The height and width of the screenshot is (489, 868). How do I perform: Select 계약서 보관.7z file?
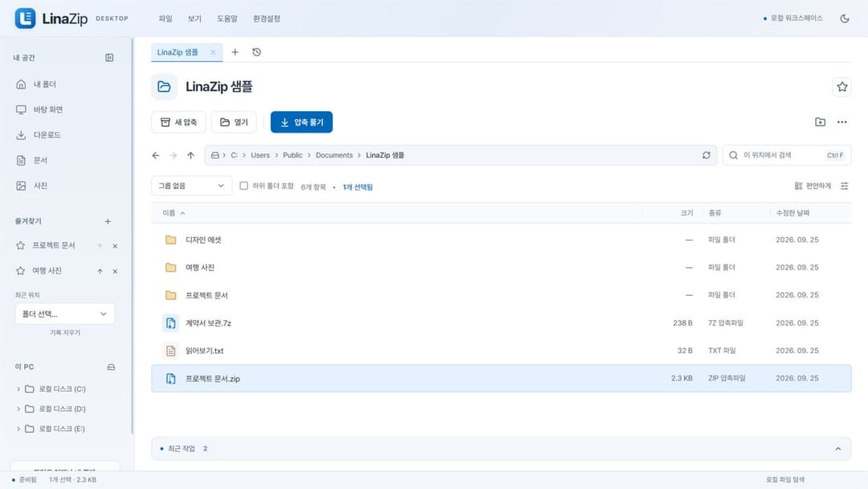(501, 323)
